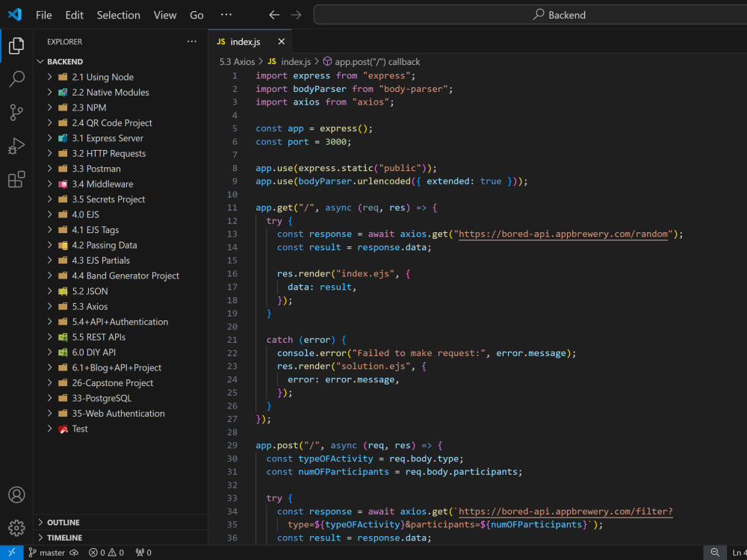Screen dimensions: 747x560
Task: Click 5.3 Axios in breadcrumb
Action: pyautogui.click(x=238, y=61)
